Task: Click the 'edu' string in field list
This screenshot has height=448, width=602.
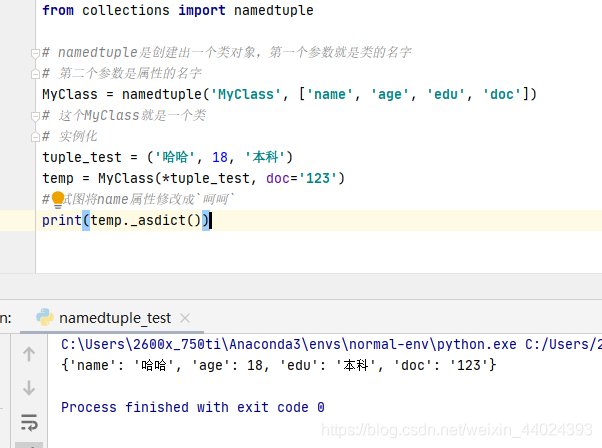Action: [445, 94]
